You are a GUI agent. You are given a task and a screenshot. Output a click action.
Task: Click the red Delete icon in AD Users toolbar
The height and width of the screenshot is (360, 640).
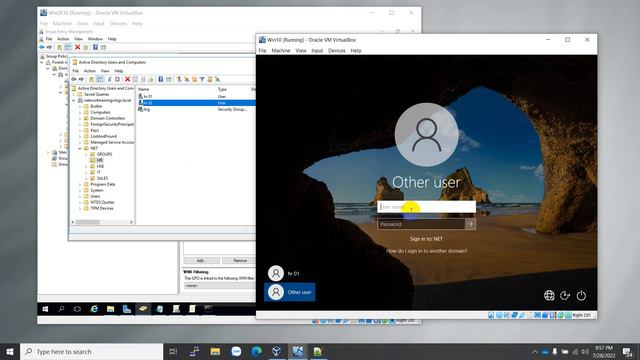click(127, 79)
